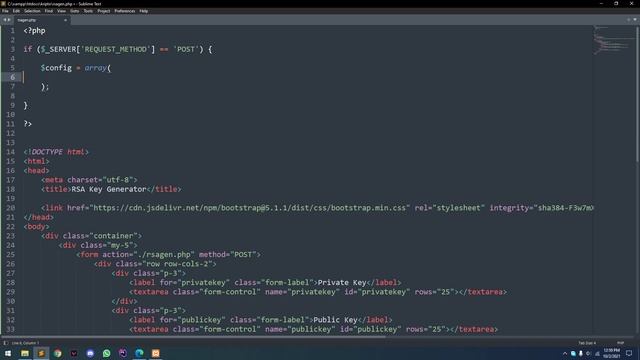This screenshot has height=360, width=640.
Task: Open the Windows Start menu
Action: coord(8,353)
